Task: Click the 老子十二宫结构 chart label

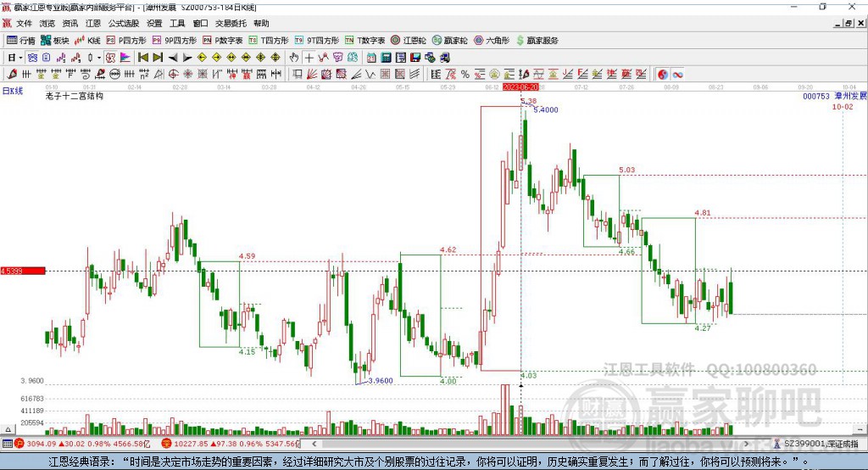Action: 75,96
